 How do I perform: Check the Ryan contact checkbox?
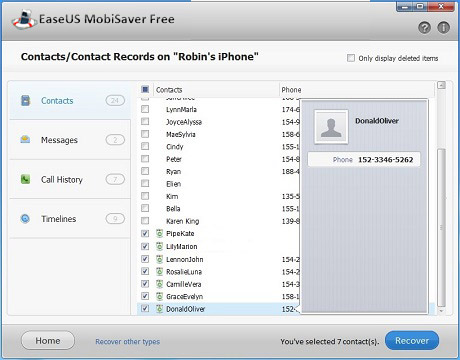click(x=145, y=171)
